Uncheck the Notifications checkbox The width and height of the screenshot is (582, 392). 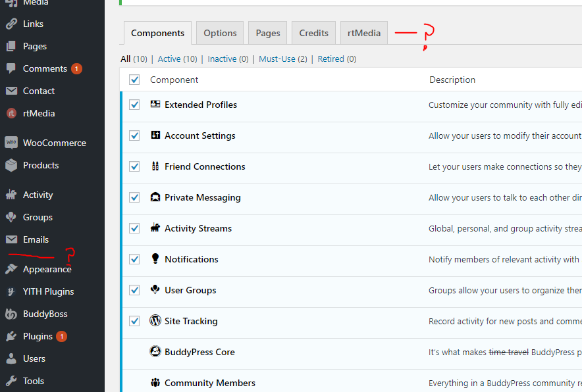[134, 259]
